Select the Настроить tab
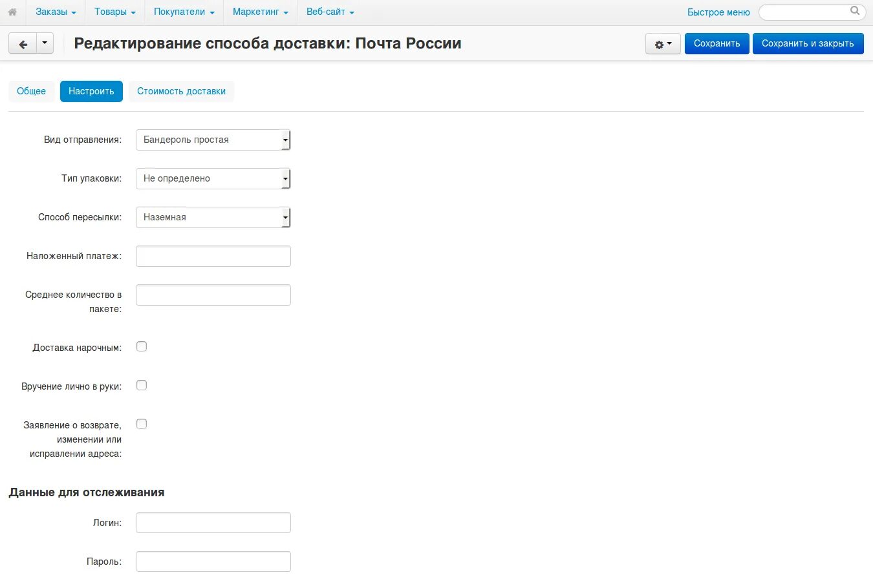This screenshot has width=873, height=588. [x=91, y=91]
